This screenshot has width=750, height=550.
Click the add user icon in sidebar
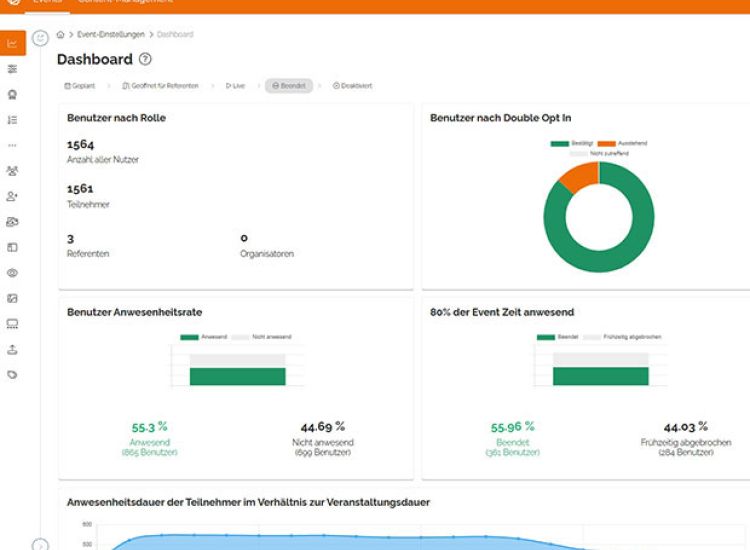pyautogui.click(x=12, y=196)
